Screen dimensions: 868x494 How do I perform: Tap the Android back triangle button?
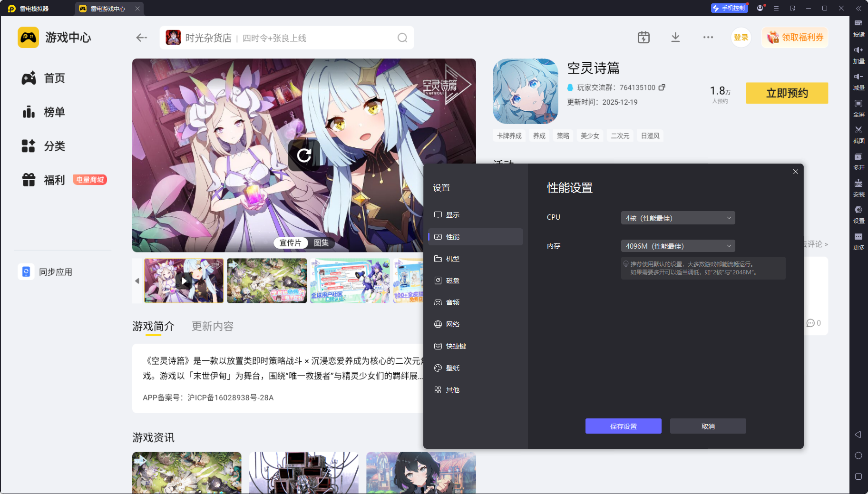pyautogui.click(x=858, y=435)
